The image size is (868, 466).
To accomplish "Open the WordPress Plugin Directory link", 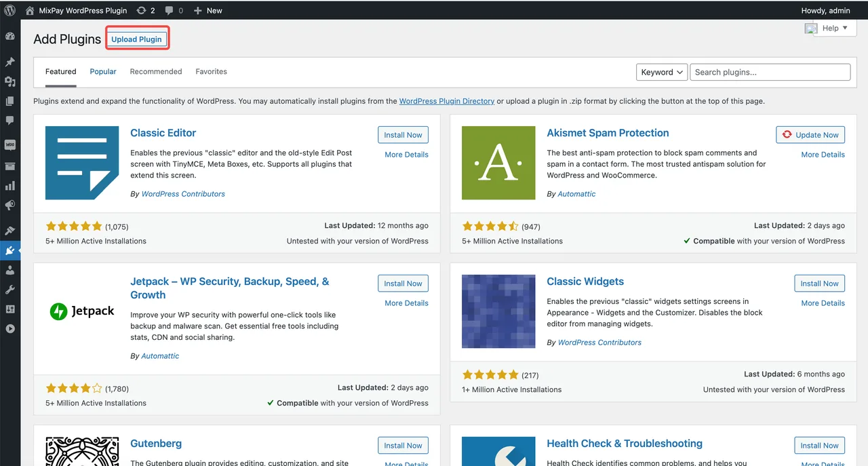I will 447,101.
